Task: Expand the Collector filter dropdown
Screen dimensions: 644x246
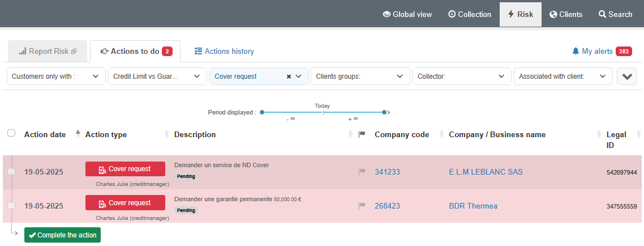Action: [x=461, y=77]
